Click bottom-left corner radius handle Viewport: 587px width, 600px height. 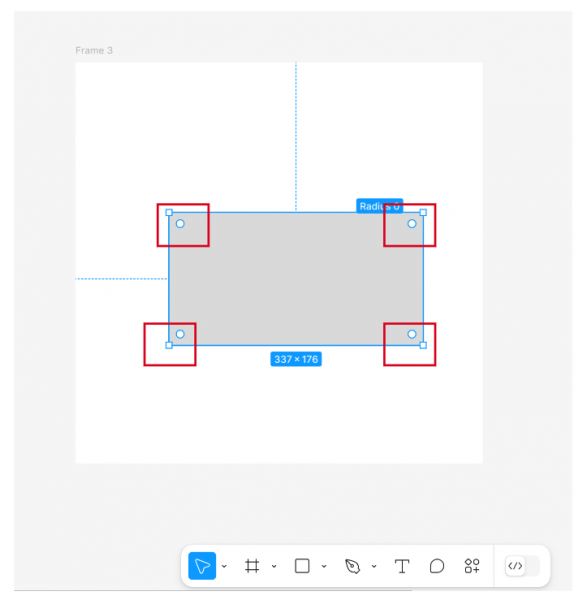coord(180,334)
